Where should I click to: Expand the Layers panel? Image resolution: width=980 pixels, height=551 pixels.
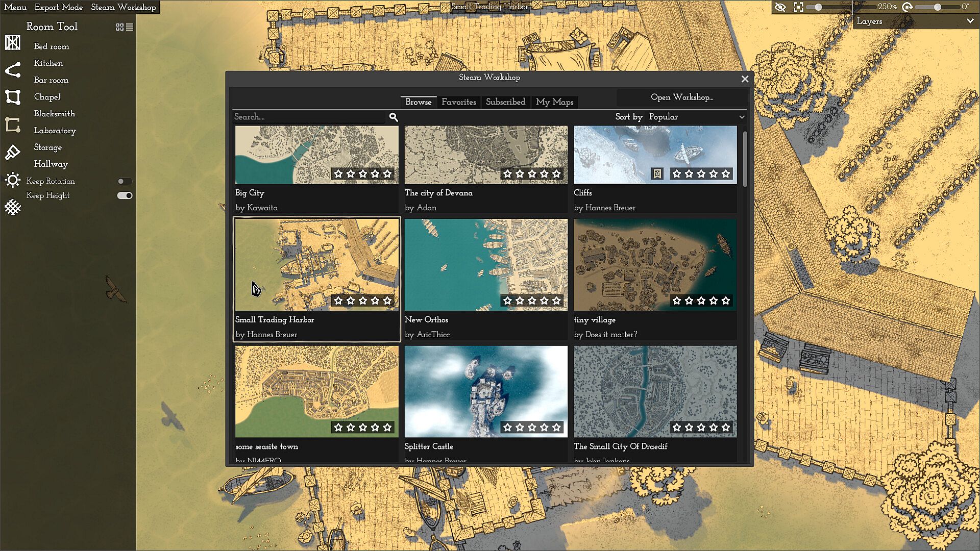point(969,21)
